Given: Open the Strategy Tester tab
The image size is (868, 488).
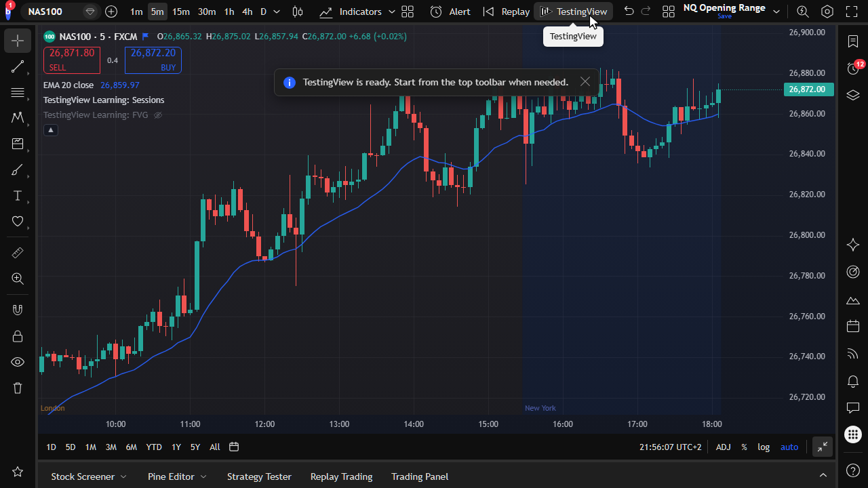Looking at the screenshot, I should 259,476.
